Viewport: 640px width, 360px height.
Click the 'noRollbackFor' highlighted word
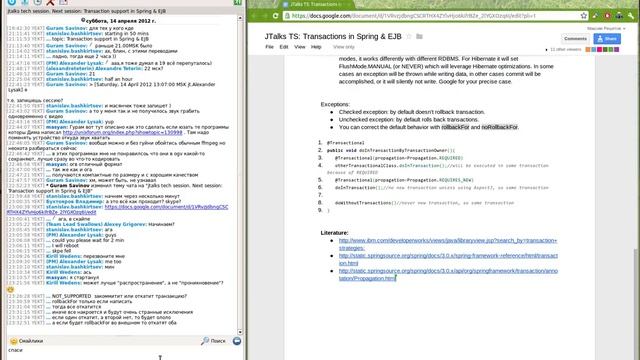(499, 127)
